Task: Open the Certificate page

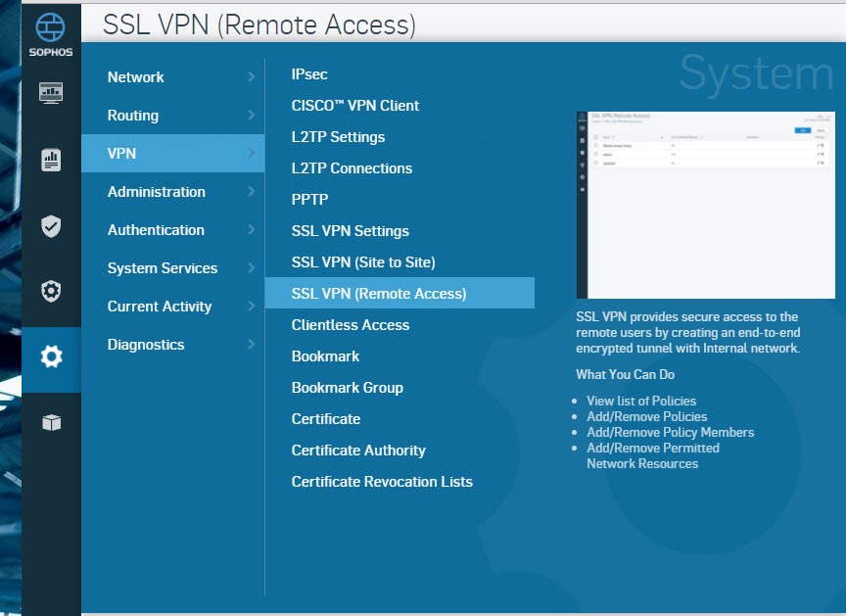Action: [x=326, y=418]
